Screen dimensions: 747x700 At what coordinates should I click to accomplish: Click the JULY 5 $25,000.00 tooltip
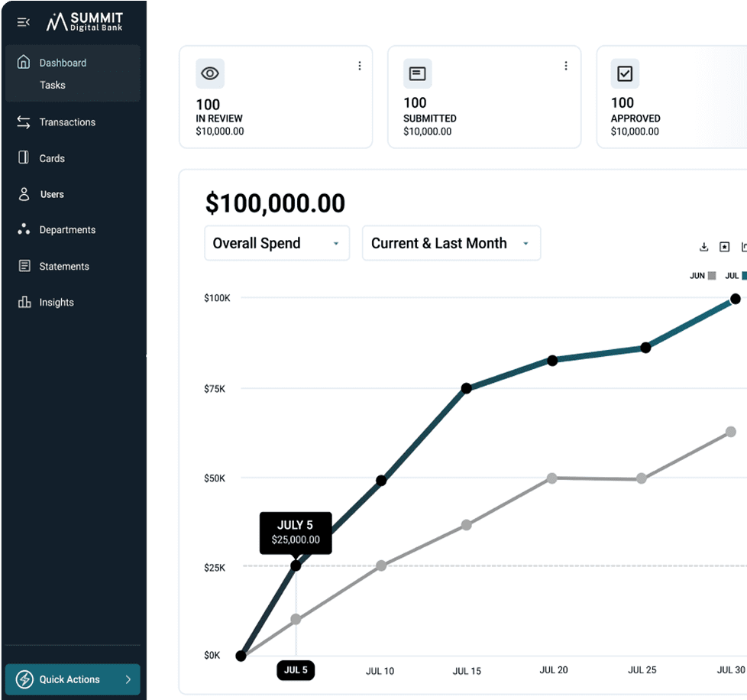click(296, 533)
